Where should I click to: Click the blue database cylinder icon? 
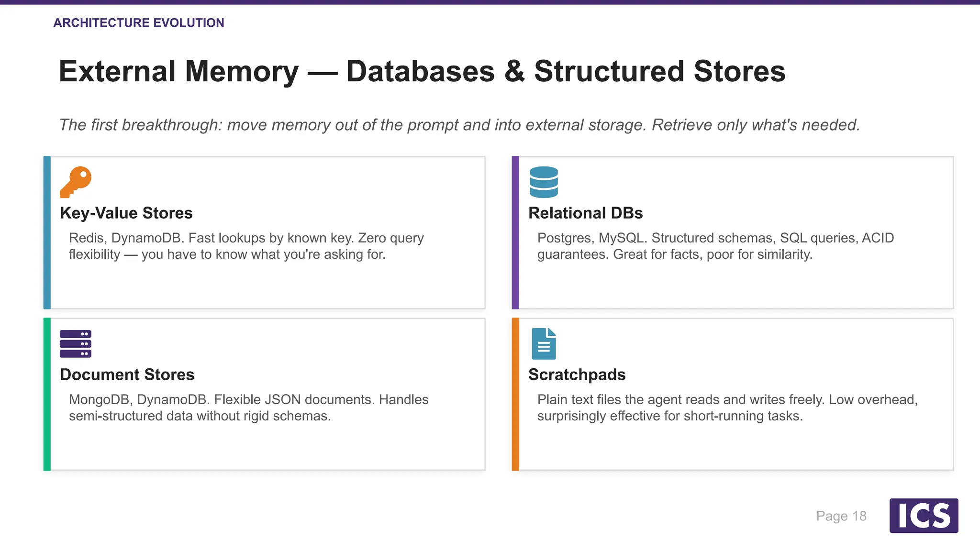pyautogui.click(x=544, y=182)
